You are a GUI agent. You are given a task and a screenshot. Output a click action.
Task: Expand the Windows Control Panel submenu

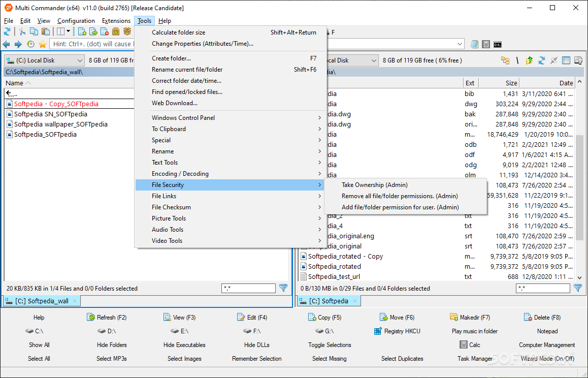click(231, 117)
